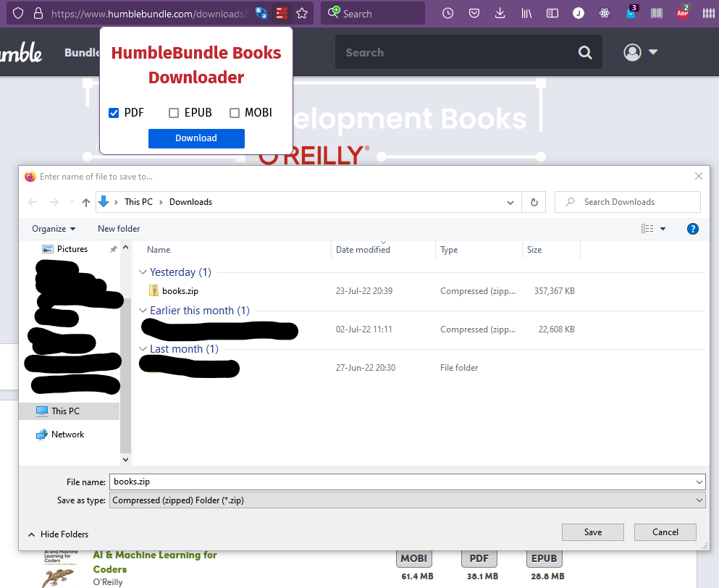Click the Downloads breadcrumb segment
The height and width of the screenshot is (588, 719).
tap(190, 202)
